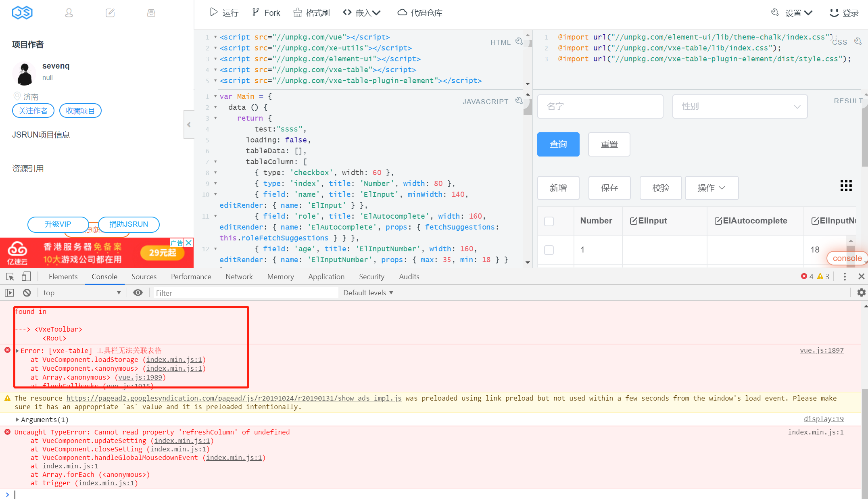Tick the checkbox for row 1
This screenshot has height=499, width=868.
tap(549, 250)
